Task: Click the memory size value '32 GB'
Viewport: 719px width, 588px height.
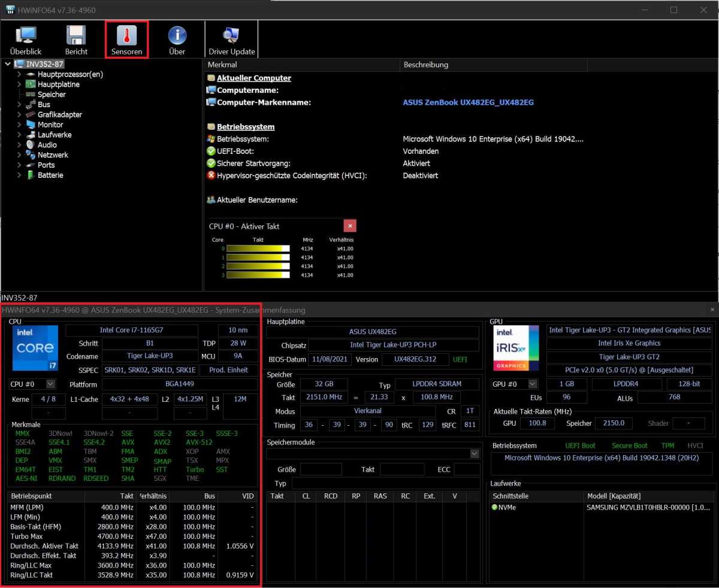Action: click(x=324, y=384)
